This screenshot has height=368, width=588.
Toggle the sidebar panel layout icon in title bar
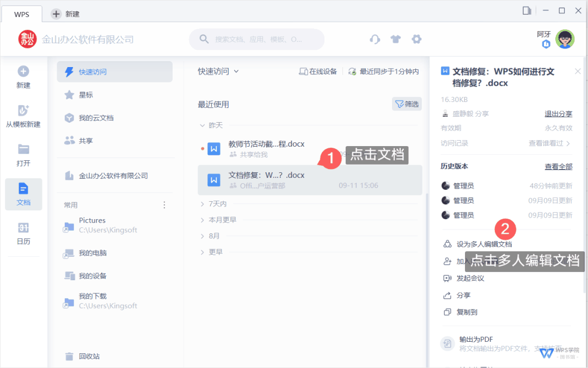(x=527, y=10)
